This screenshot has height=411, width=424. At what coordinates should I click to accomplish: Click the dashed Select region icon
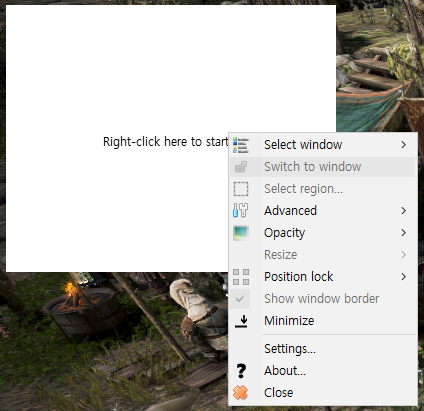[241, 189]
